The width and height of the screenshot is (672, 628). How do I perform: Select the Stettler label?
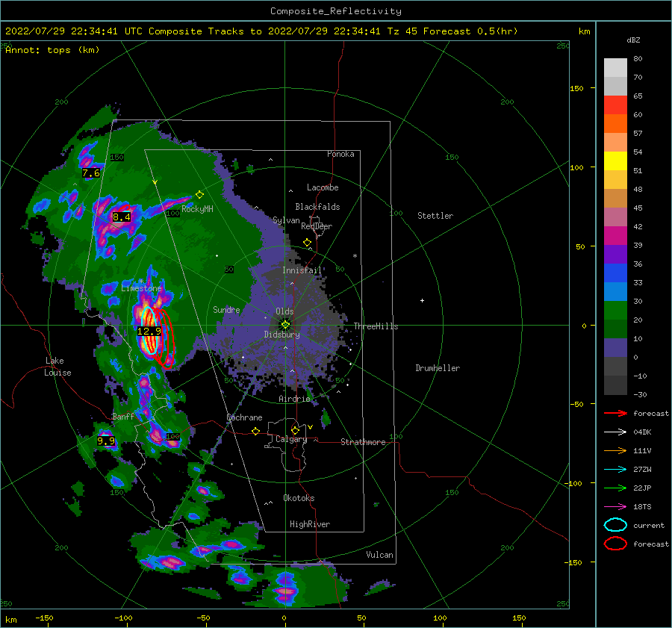(x=435, y=216)
